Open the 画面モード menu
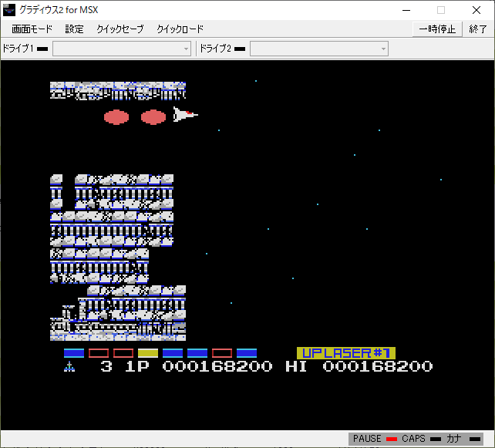The image size is (495, 448). 32,29
